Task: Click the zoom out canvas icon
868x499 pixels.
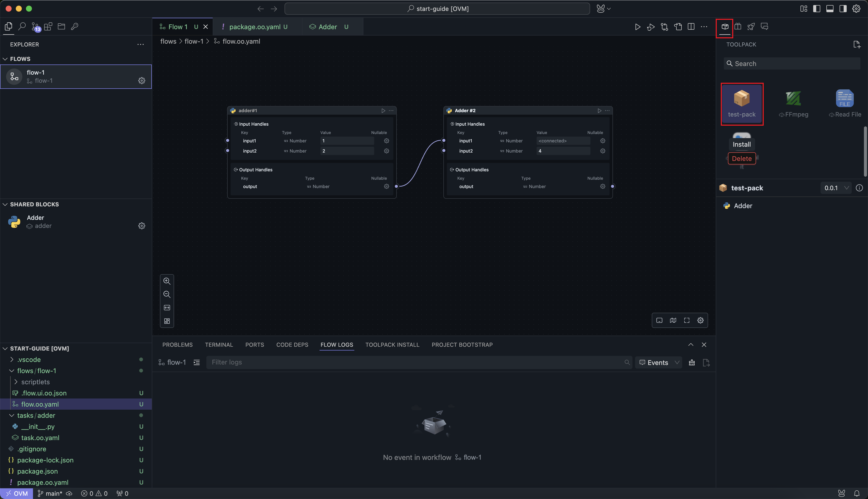Action: click(x=167, y=294)
